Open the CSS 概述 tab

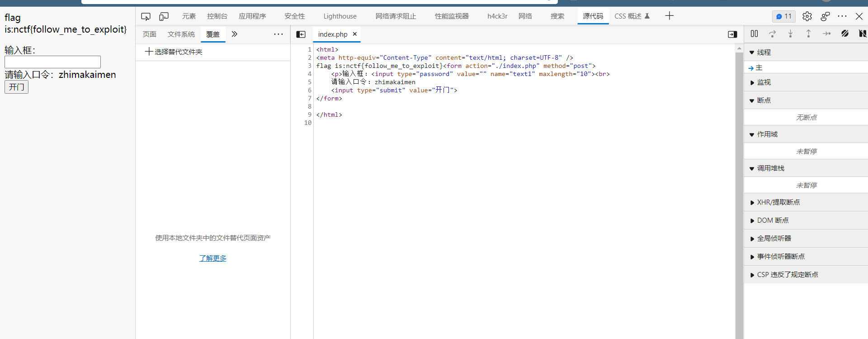(x=632, y=16)
